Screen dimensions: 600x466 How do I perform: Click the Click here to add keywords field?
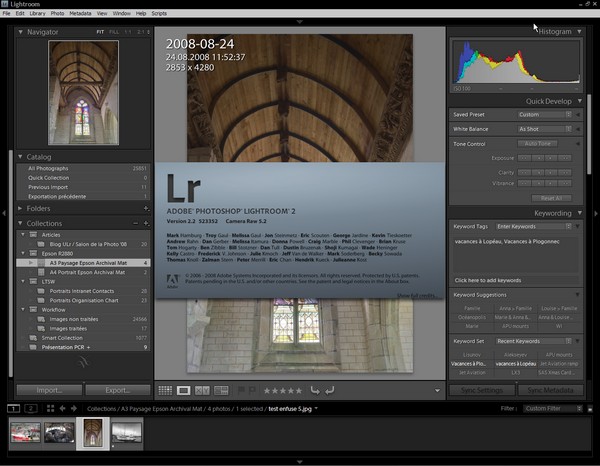[x=515, y=280]
